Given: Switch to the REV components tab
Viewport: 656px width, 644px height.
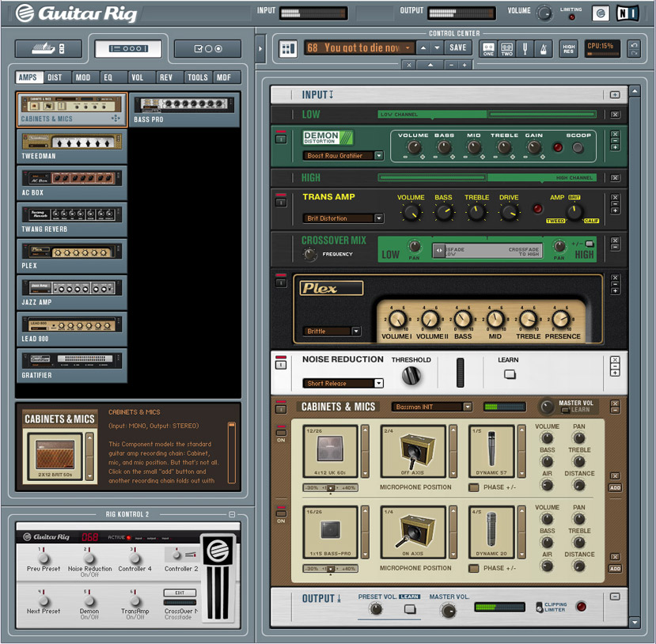Looking at the screenshot, I should [166, 78].
